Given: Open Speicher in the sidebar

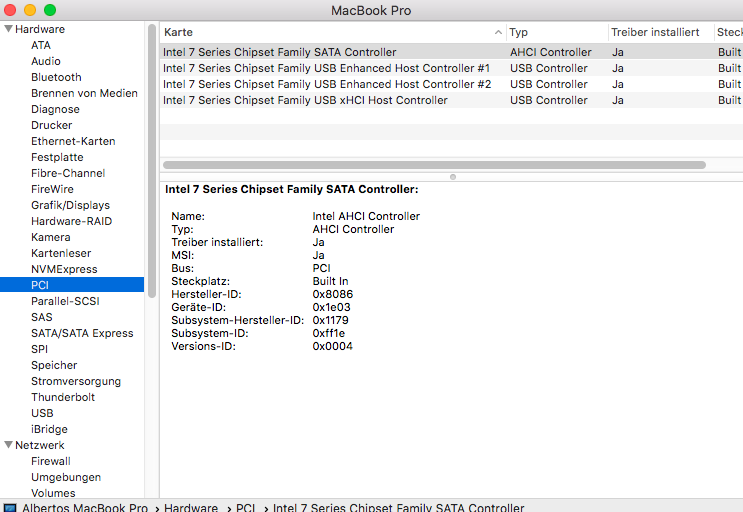Looking at the screenshot, I should pyautogui.click(x=54, y=365).
